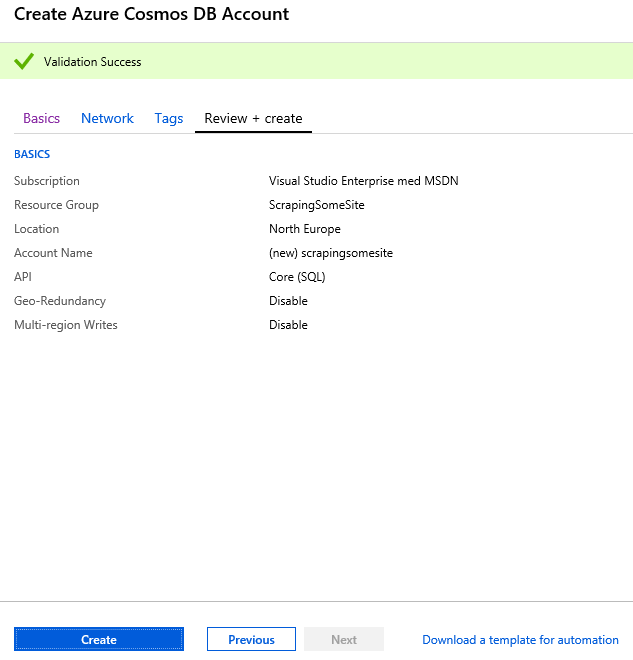Click the Location label
This screenshot has height=660, width=633.
tap(37, 229)
